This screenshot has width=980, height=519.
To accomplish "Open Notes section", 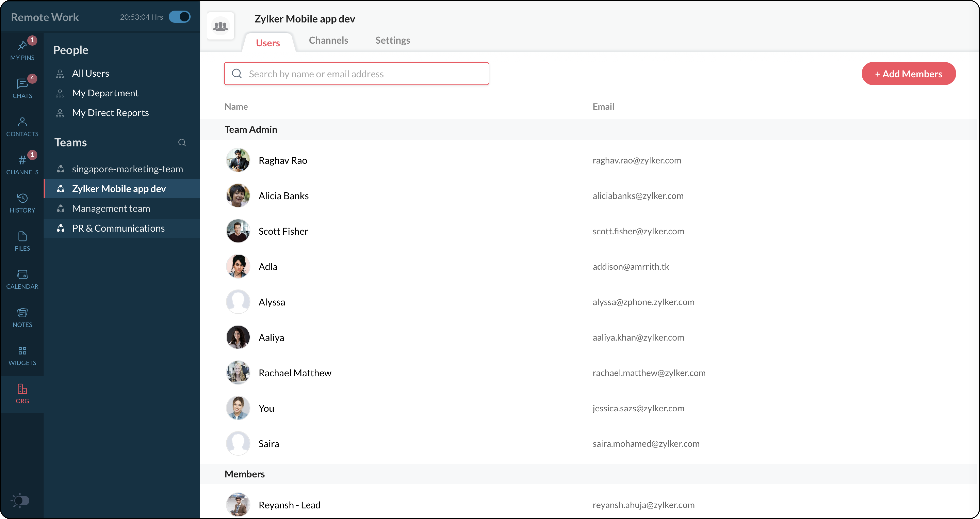I will (22, 317).
